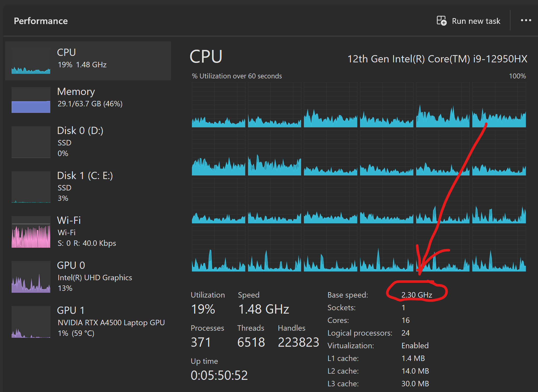
Task: Open the three-dot more options menu
Action: 526,20
